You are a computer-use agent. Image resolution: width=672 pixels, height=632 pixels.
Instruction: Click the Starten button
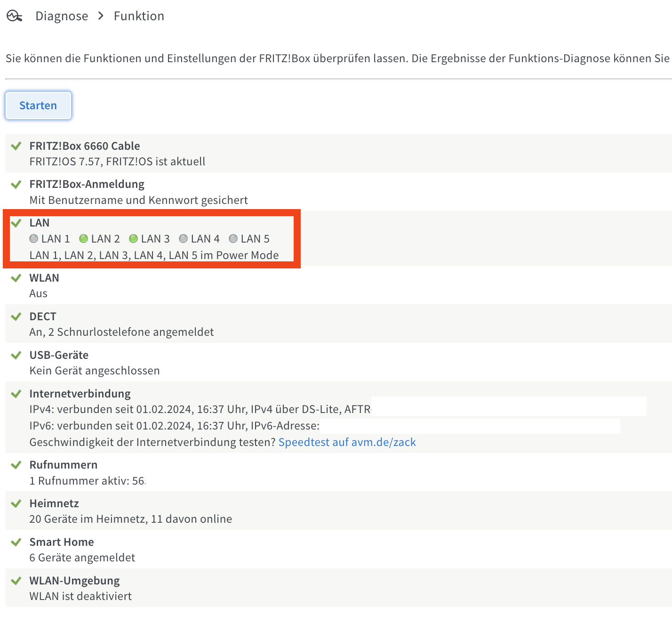(38, 105)
